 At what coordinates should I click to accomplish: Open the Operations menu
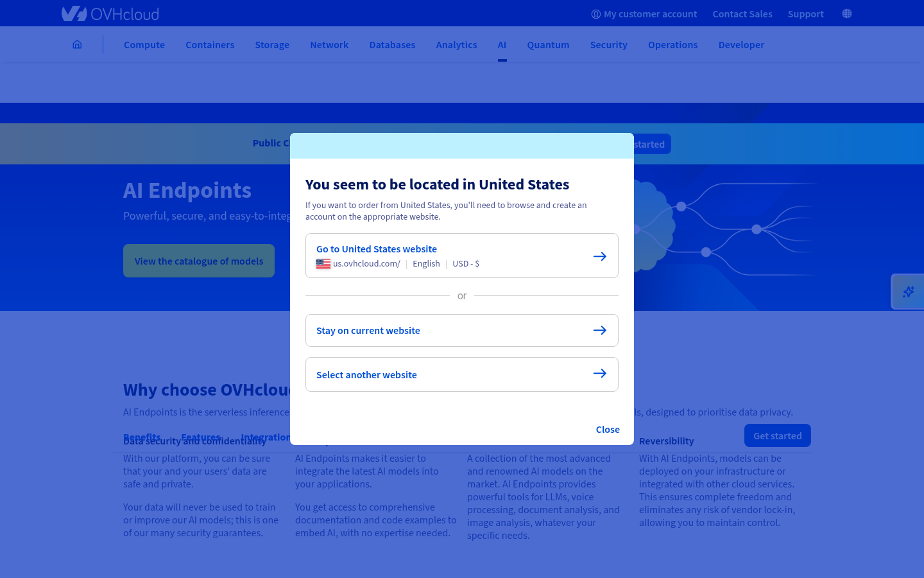pyautogui.click(x=672, y=45)
